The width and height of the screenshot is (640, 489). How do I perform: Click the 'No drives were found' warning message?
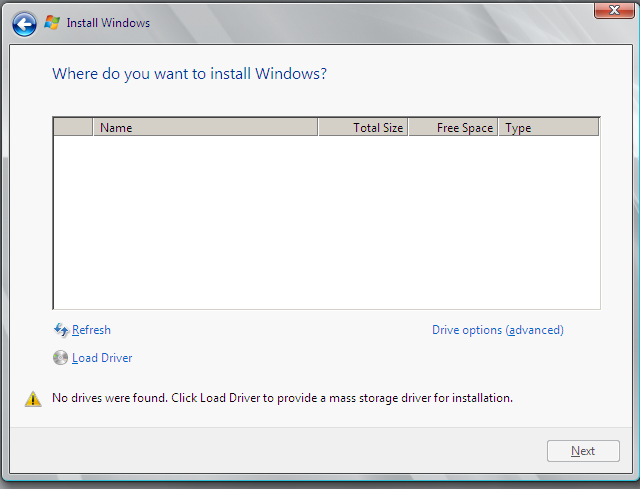tap(282, 398)
